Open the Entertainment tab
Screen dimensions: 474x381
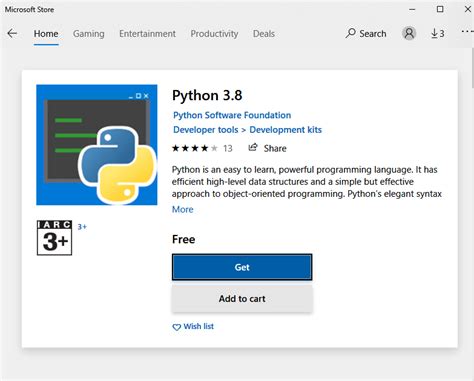pyautogui.click(x=147, y=34)
